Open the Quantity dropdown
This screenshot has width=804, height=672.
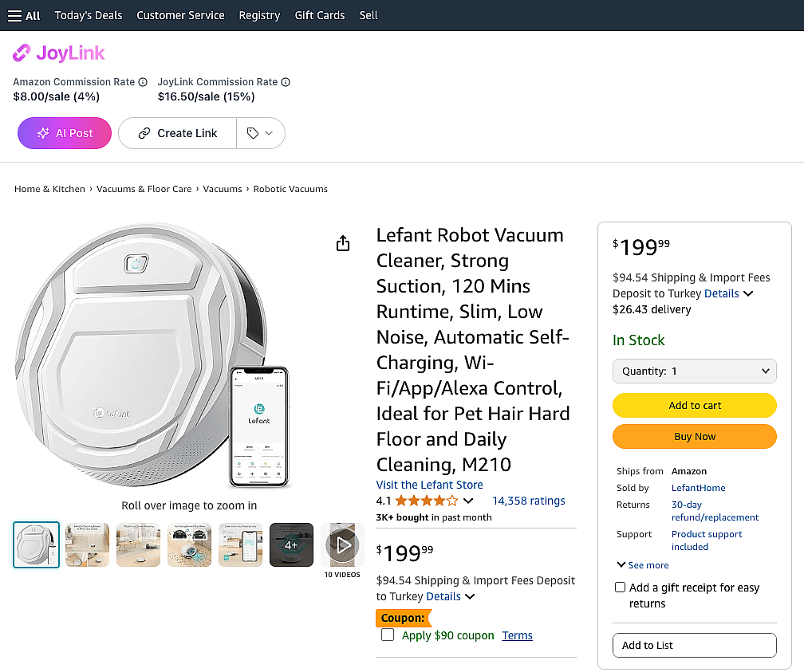point(694,371)
